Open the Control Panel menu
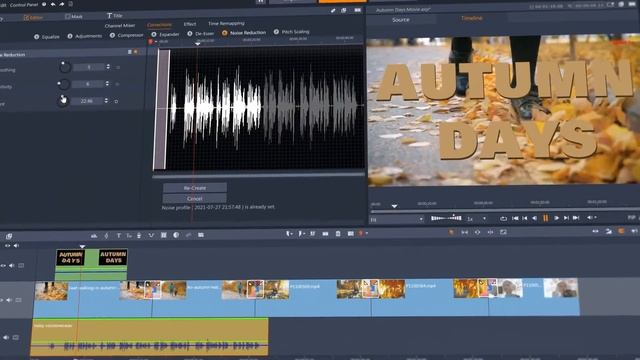The width and height of the screenshot is (640, 360). pyautogui.click(x=24, y=5)
